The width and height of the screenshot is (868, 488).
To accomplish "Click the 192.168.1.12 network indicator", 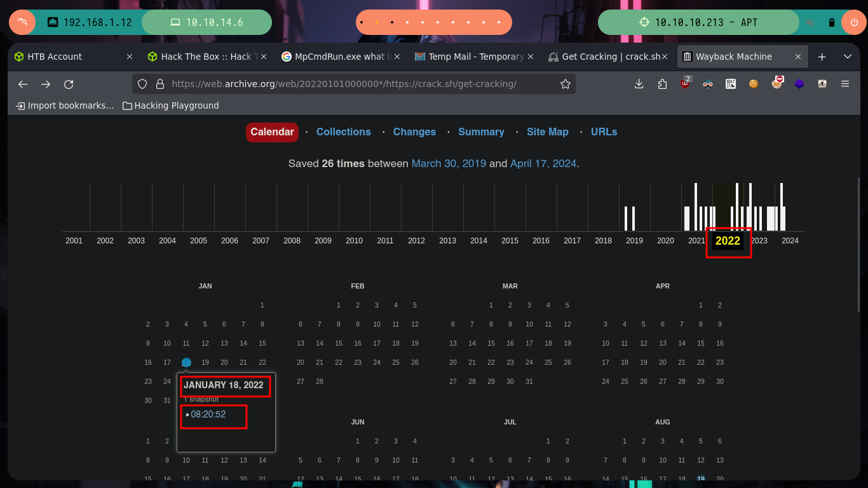I will 90,22.
